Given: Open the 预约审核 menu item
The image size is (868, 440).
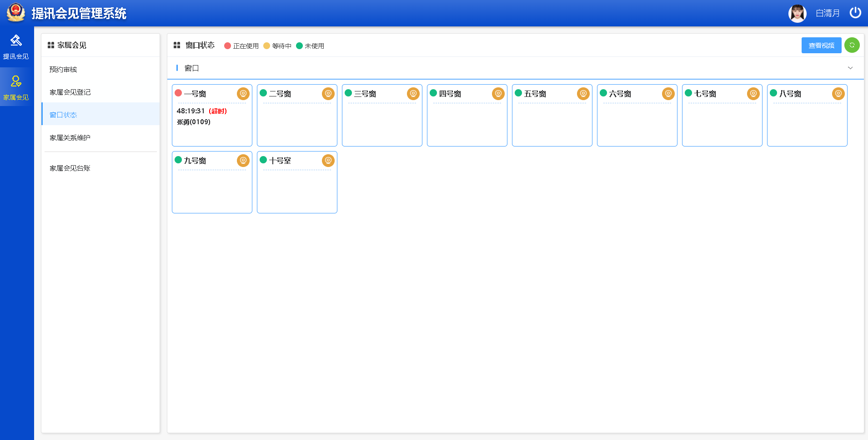Looking at the screenshot, I should [63, 70].
